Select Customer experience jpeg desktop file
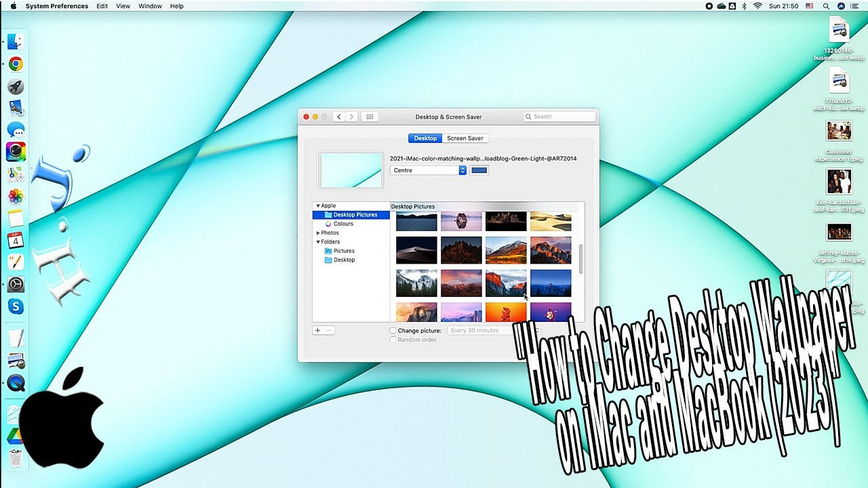 (840, 141)
